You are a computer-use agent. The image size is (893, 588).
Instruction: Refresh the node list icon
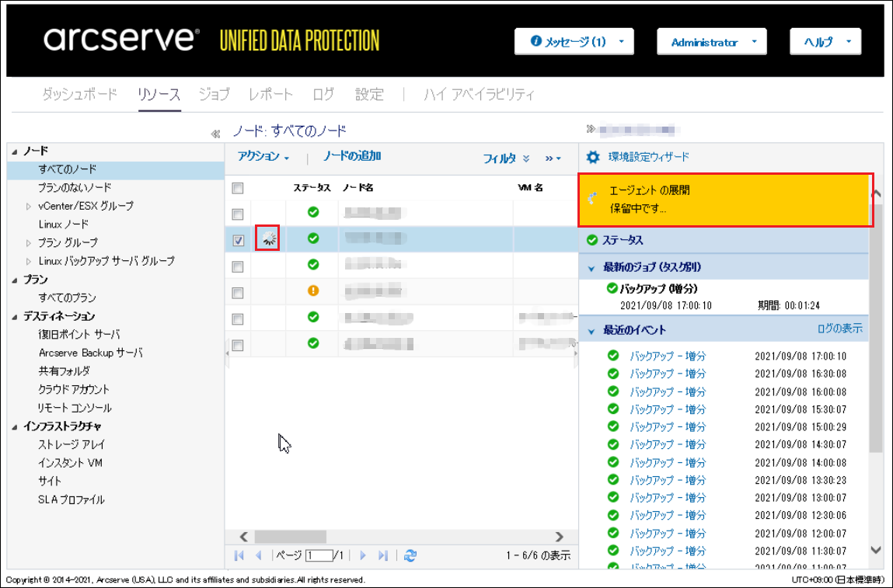[410, 555]
